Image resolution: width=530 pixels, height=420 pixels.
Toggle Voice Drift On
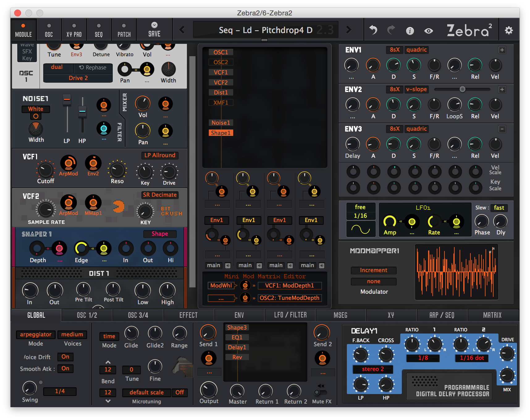click(x=65, y=357)
